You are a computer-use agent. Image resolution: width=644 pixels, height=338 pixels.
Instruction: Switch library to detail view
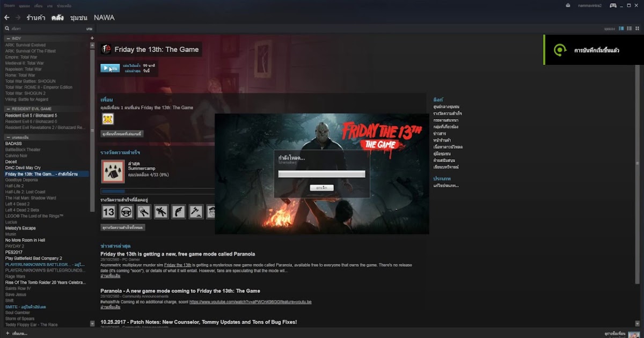(x=621, y=28)
